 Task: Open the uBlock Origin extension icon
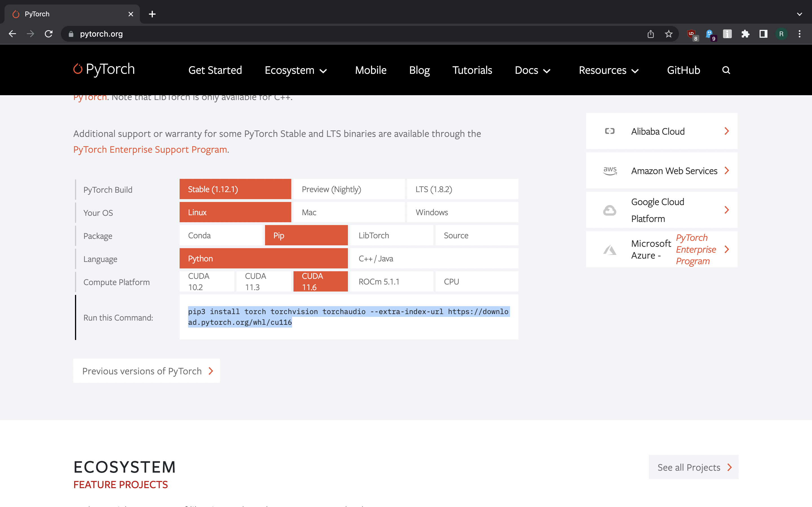[692, 34]
